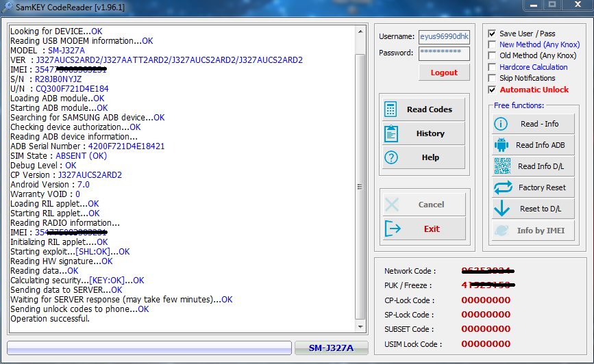This screenshot has height=364, width=594.
Task: Close the SamKEY CodeReader window
Action: [578, 5]
